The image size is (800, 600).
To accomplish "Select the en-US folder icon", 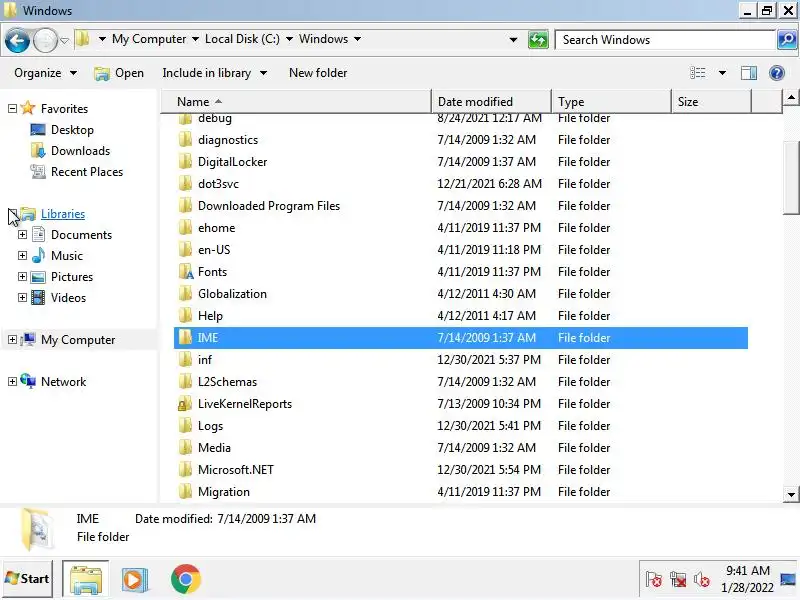I will (x=186, y=249).
